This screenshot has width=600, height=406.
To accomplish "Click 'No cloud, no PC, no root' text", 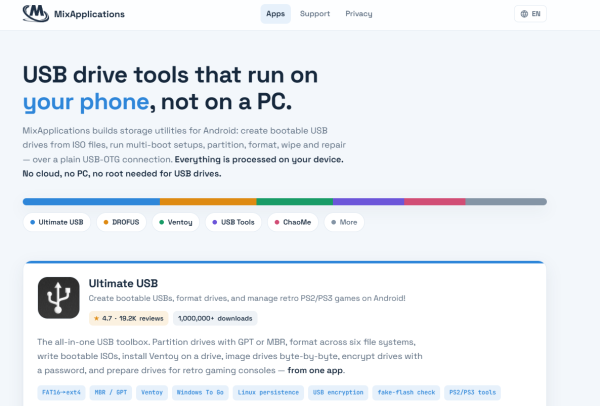I will pyautogui.click(x=82, y=174).
